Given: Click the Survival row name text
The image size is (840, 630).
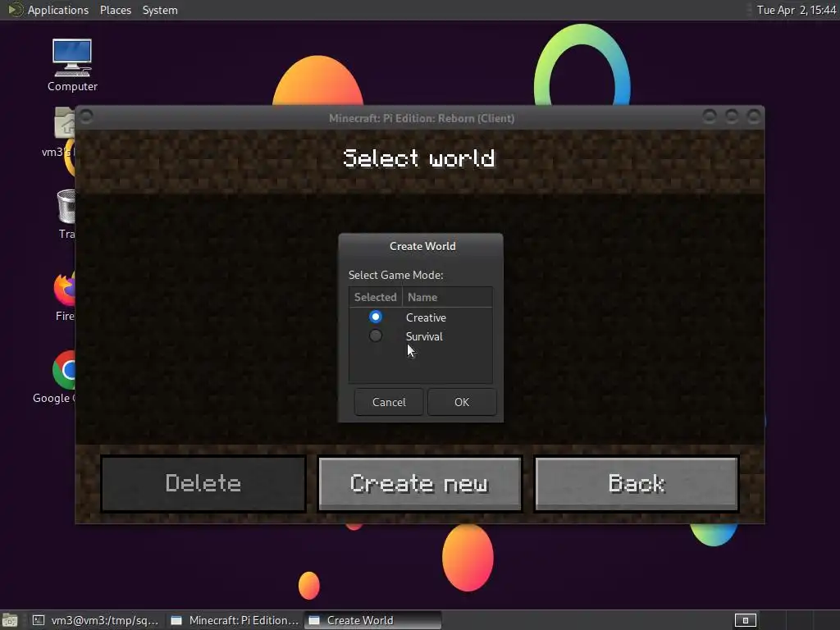Looking at the screenshot, I should [x=424, y=336].
